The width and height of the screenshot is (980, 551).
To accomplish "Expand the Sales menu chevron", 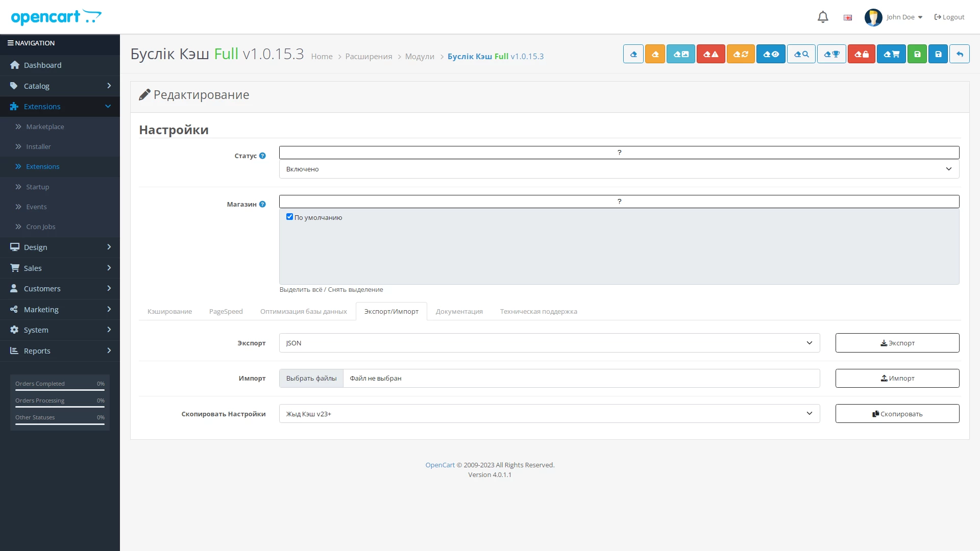I will 109,268.
